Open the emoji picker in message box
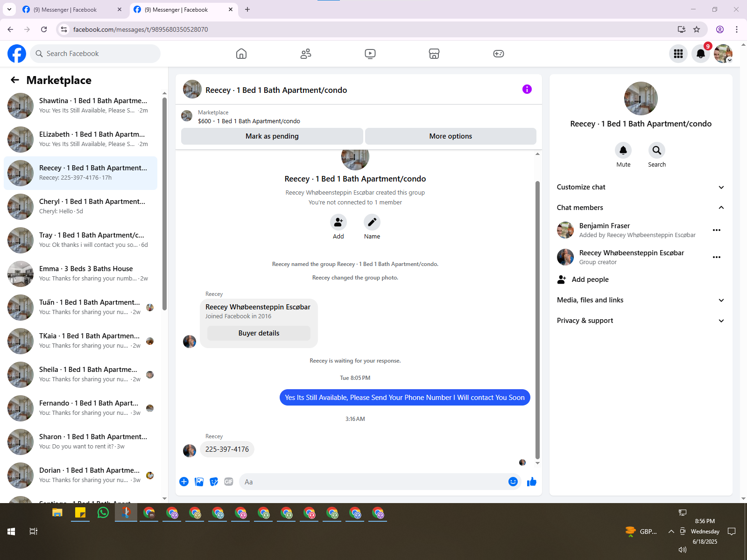Screen dimensions: 747x560 (x=513, y=482)
